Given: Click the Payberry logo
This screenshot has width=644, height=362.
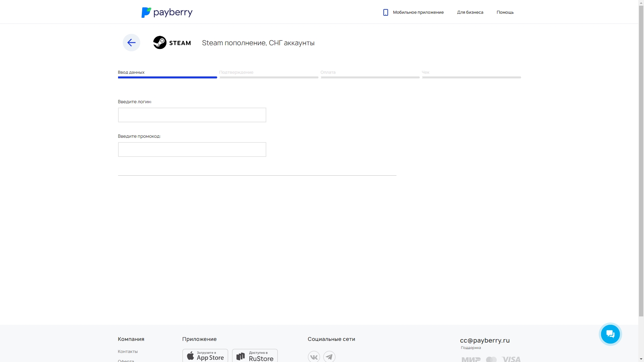Looking at the screenshot, I should pyautogui.click(x=167, y=12).
